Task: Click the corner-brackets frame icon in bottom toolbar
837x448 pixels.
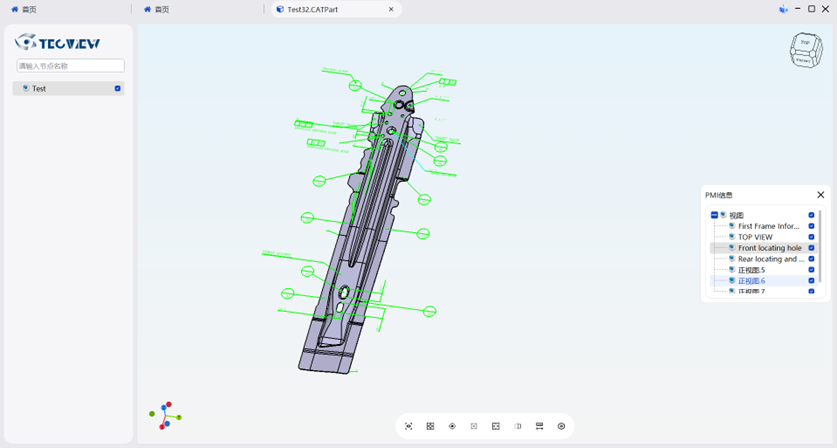Action: pos(496,426)
